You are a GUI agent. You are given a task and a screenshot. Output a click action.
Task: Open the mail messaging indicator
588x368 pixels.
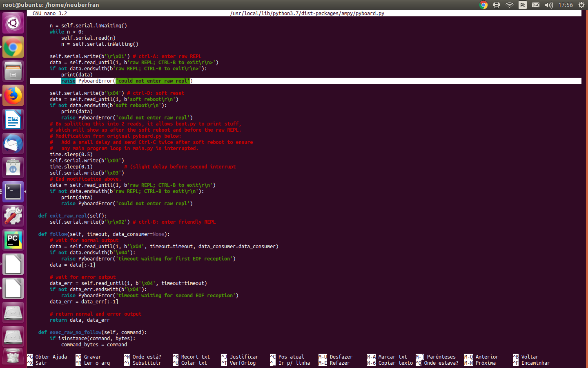tap(536, 5)
